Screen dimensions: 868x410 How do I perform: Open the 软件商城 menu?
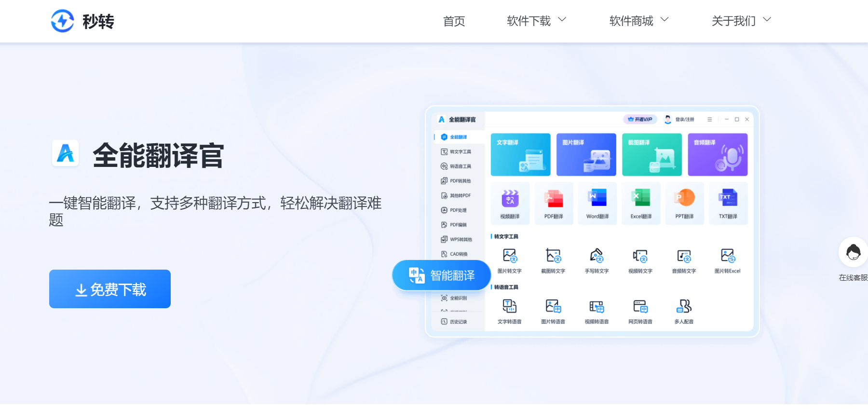point(631,21)
